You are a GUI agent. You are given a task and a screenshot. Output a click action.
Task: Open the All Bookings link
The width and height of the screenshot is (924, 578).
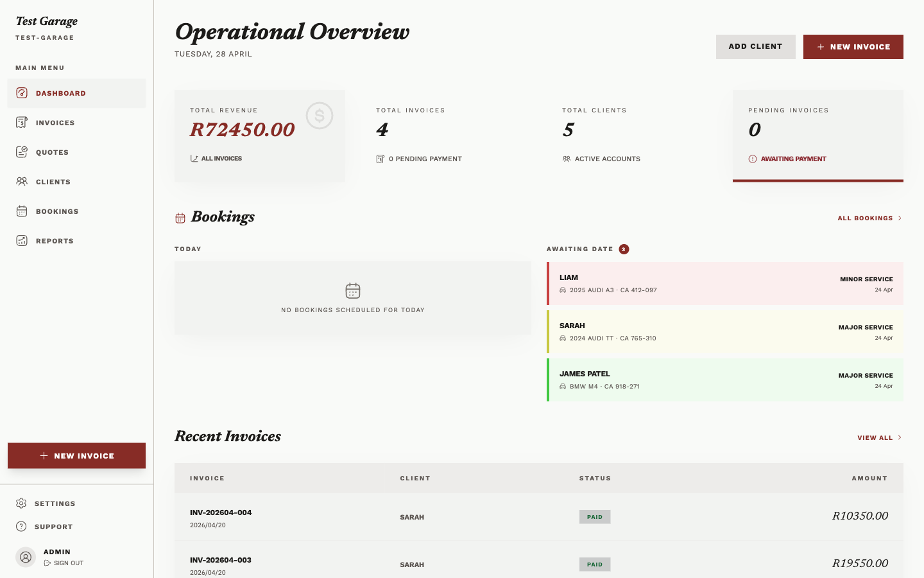pyautogui.click(x=870, y=218)
